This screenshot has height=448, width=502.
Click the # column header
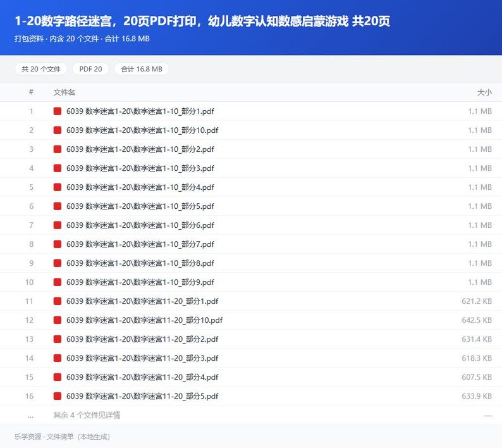[x=31, y=92]
